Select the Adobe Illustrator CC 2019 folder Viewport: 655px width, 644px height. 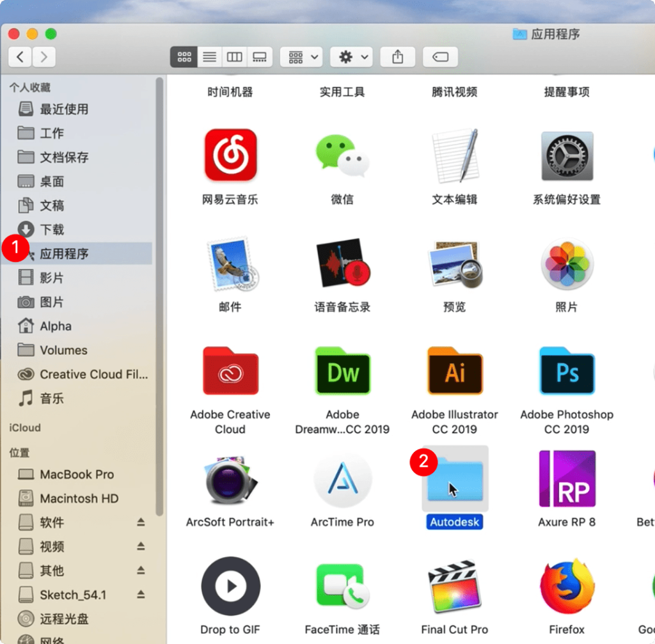click(x=454, y=372)
